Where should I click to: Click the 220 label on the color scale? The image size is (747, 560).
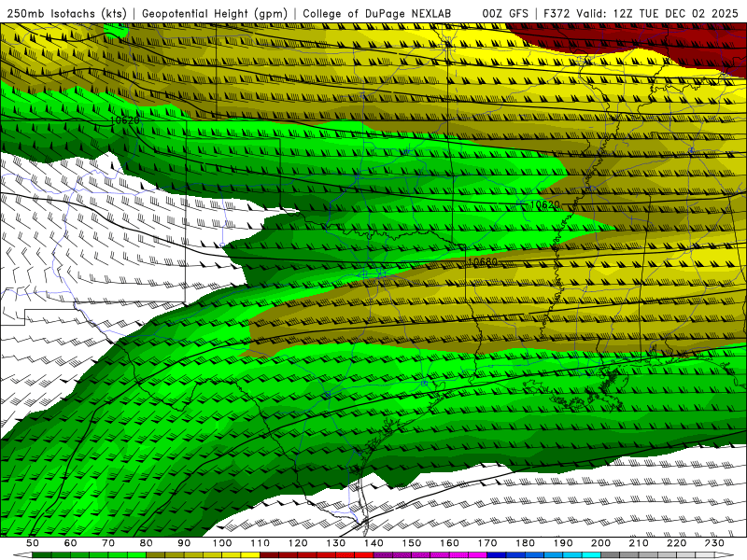677,543
